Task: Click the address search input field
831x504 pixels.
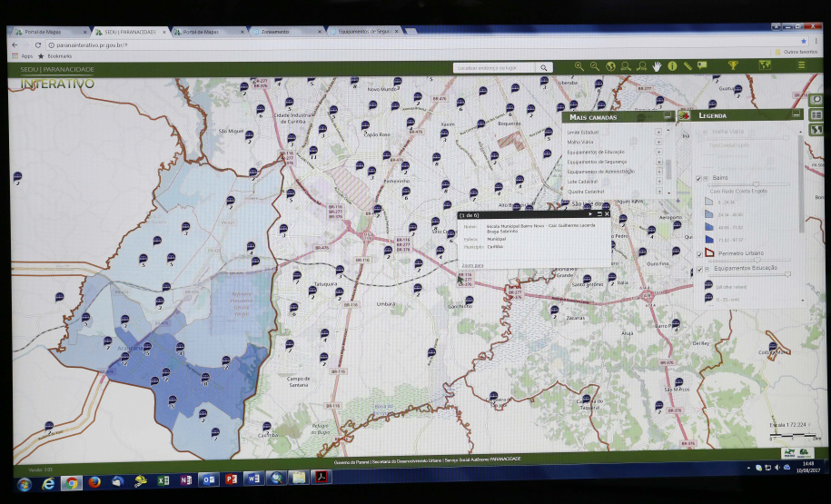Action: [x=493, y=67]
